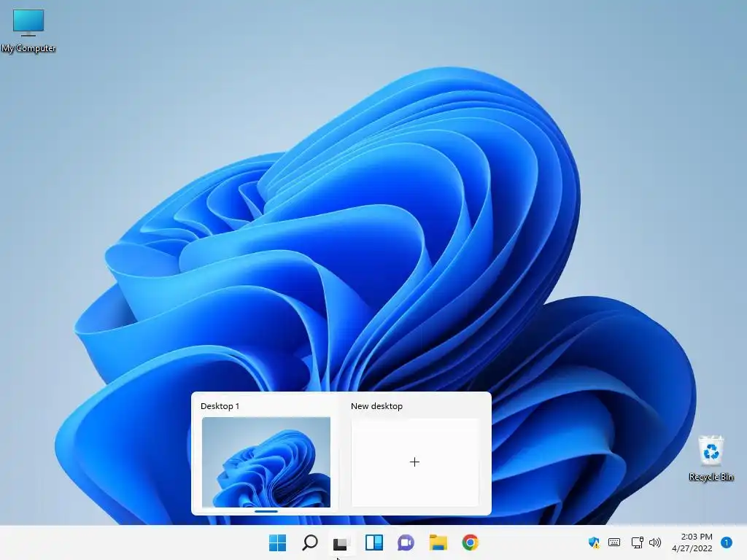The image size is (747, 560).
Task: Click the "New desktop" label
Action: click(x=377, y=406)
